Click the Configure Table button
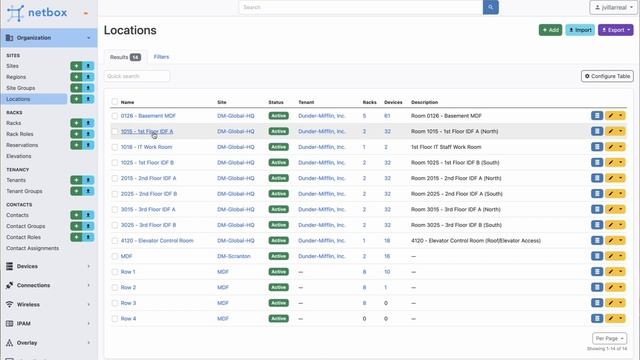Image resolution: width=640 pixels, height=360 pixels. click(607, 76)
